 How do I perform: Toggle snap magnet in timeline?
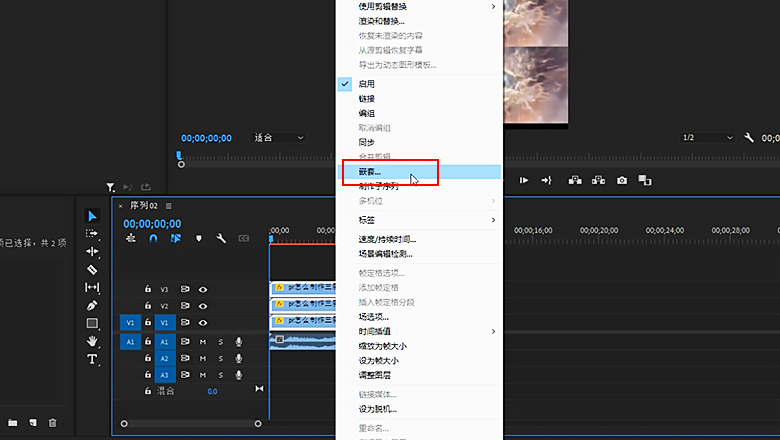point(153,239)
